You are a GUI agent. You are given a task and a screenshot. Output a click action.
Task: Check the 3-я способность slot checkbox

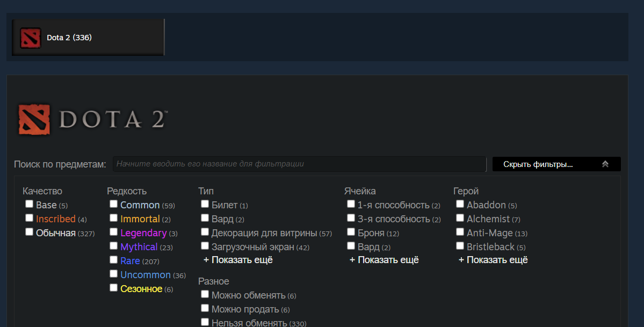(351, 218)
